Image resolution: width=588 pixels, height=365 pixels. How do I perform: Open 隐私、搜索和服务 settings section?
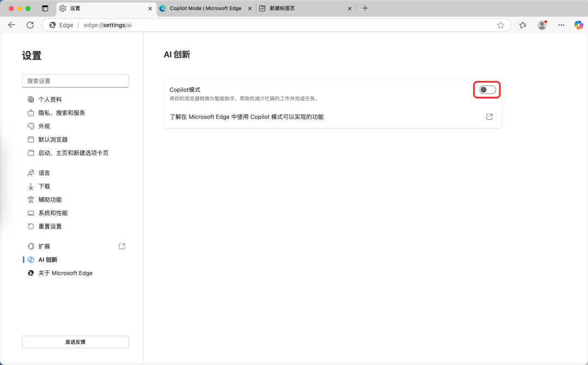tap(75, 113)
